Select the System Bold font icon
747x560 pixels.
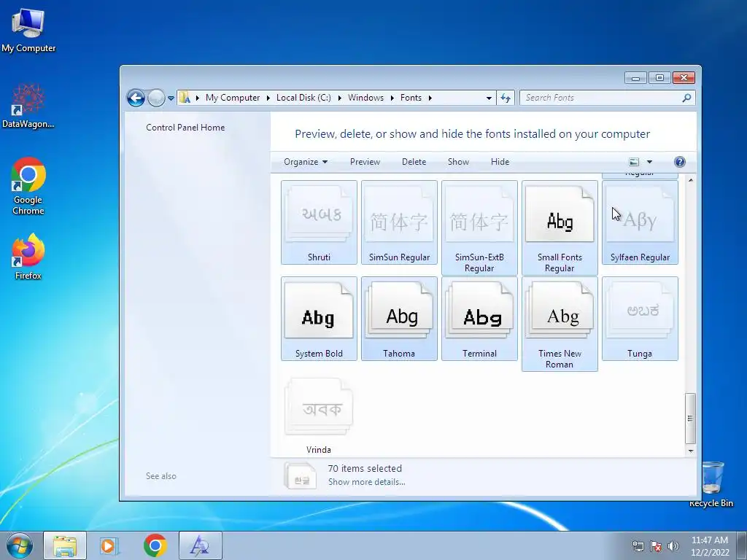[319, 319]
